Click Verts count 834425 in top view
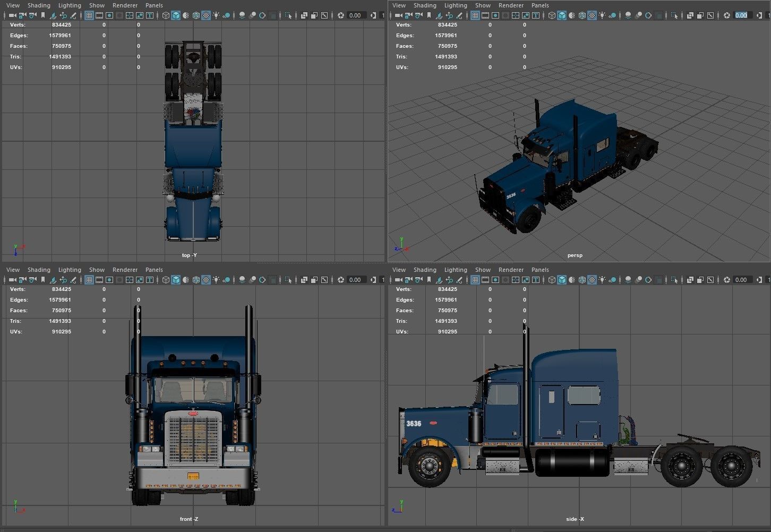The width and height of the screenshot is (771, 532). coord(62,24)
